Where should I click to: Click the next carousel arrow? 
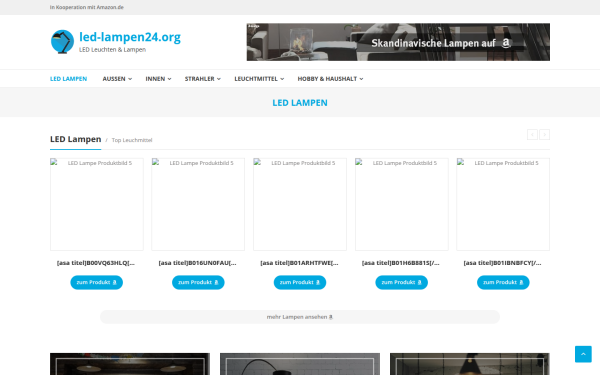[x=545, y=135]
